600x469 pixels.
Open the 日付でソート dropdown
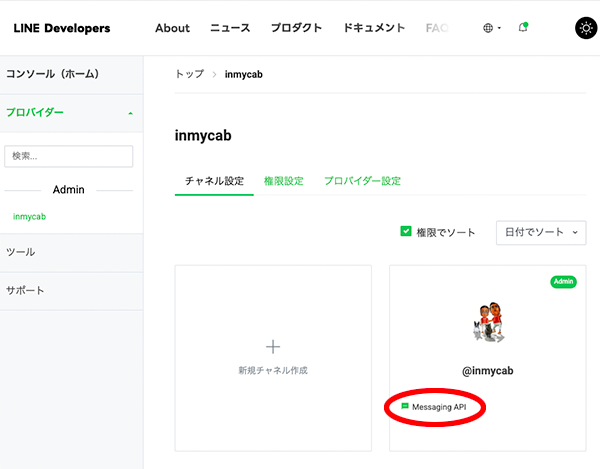[541, 232]
